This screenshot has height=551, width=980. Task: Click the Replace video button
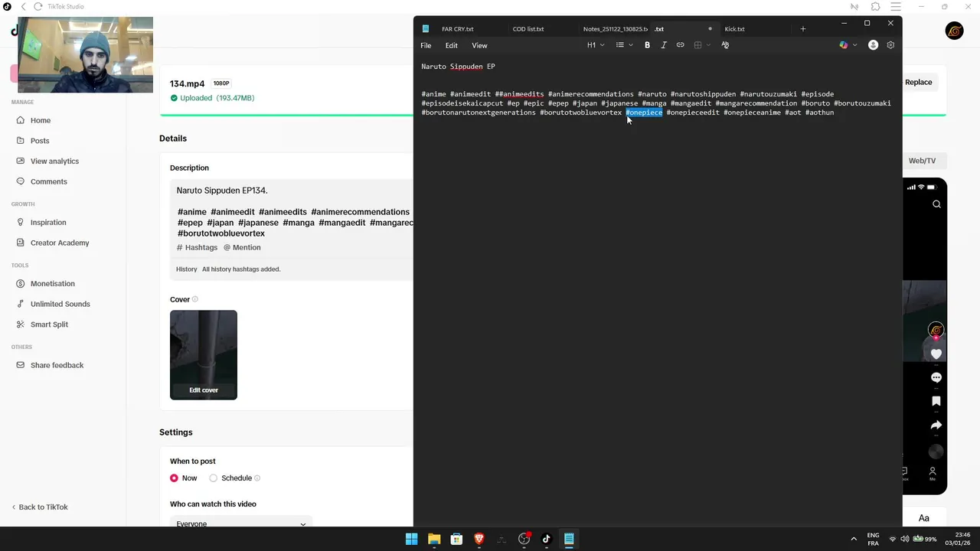click(x=918, y=83)
